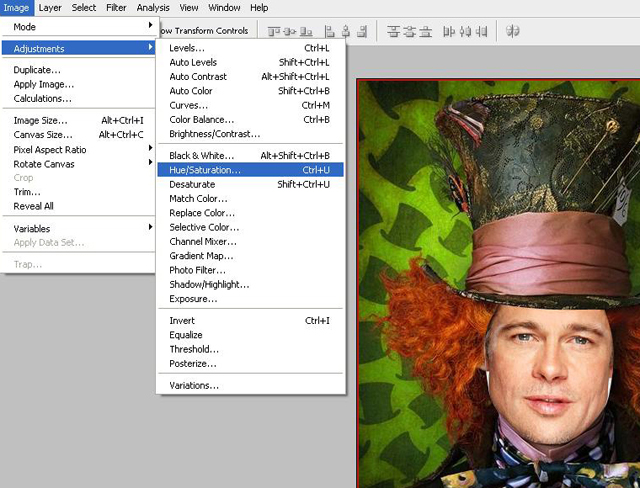Viewport: 640px width, 488px height.
Task: Click Distribute Horizontal Centers icon
Action: point(465,31)
